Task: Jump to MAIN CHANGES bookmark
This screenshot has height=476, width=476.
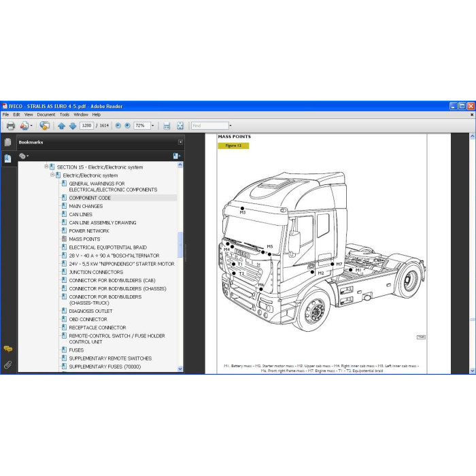Action: [x=86, y=206]
